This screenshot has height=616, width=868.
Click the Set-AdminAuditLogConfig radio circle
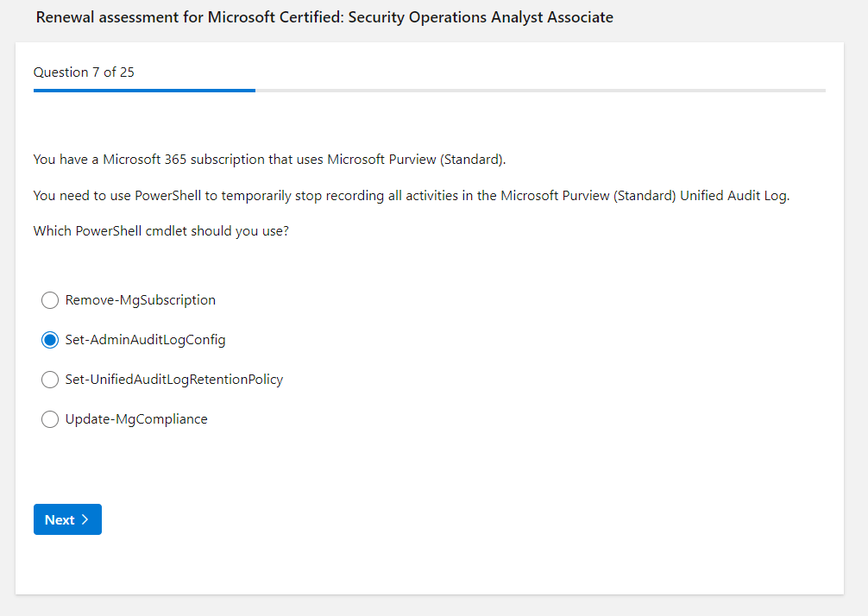[x=50, y=340]
